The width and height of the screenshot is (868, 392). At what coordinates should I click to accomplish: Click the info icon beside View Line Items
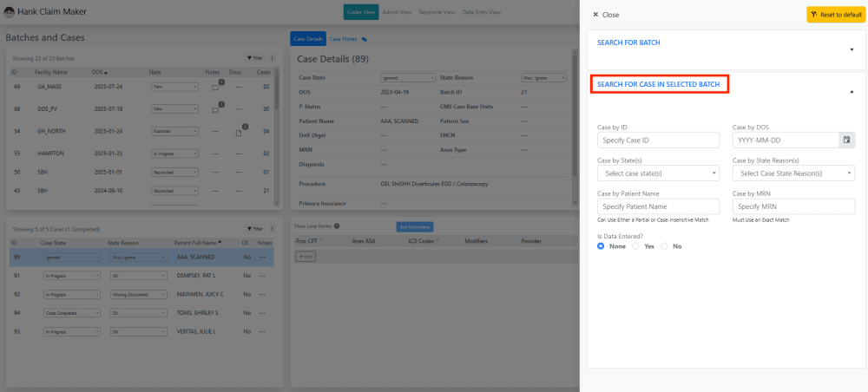(x=337, y=225)
